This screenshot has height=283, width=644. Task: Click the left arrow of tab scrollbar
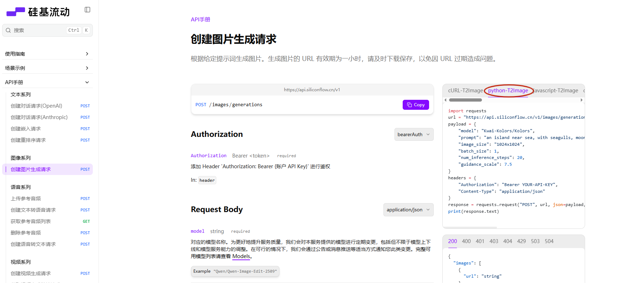pyautogui.click(x=445, y=100)
